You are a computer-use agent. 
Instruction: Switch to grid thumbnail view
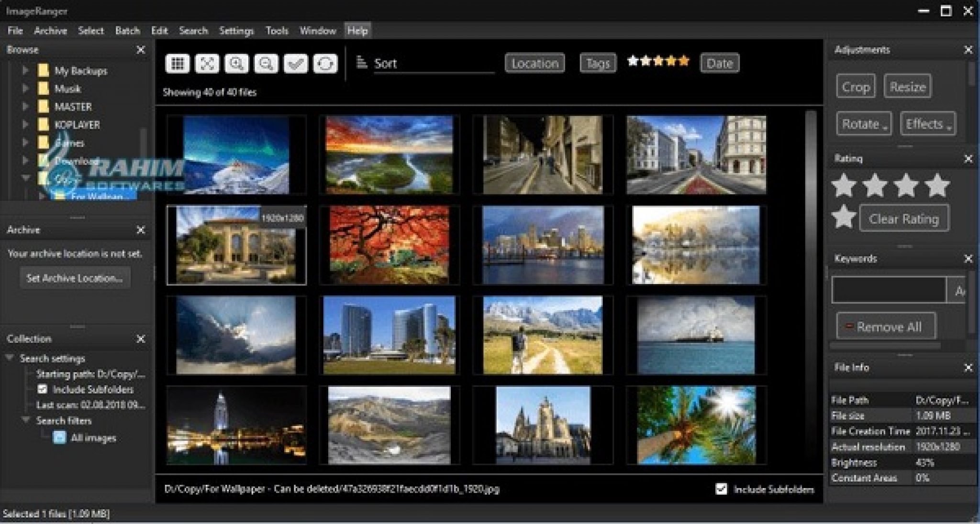[x=178, y=64]
